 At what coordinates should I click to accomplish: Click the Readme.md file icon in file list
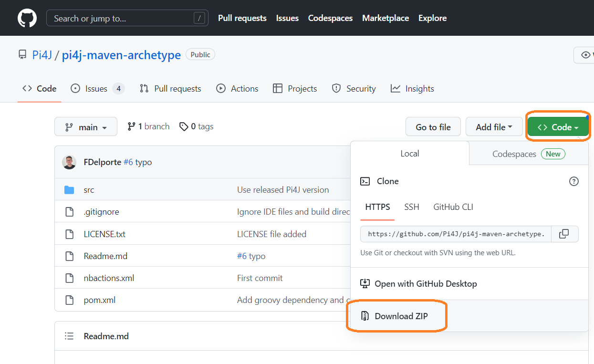tap(69, 256)
